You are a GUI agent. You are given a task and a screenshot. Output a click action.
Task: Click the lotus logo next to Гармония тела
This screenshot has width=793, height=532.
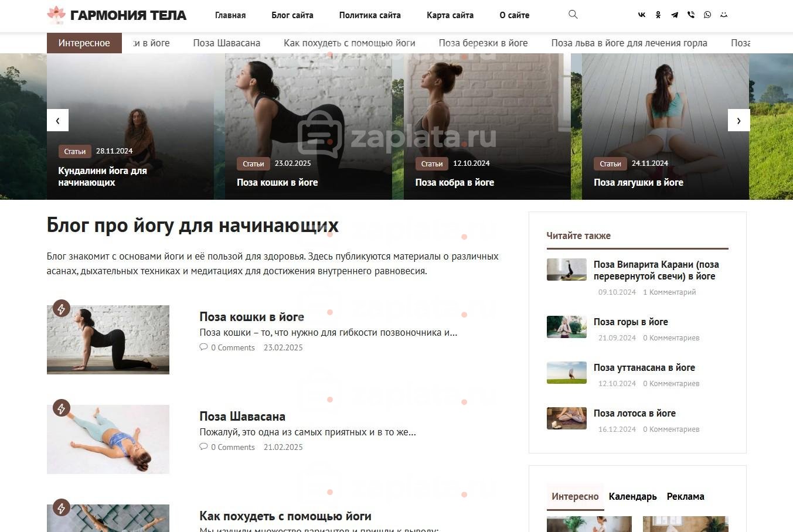(56, 15)
